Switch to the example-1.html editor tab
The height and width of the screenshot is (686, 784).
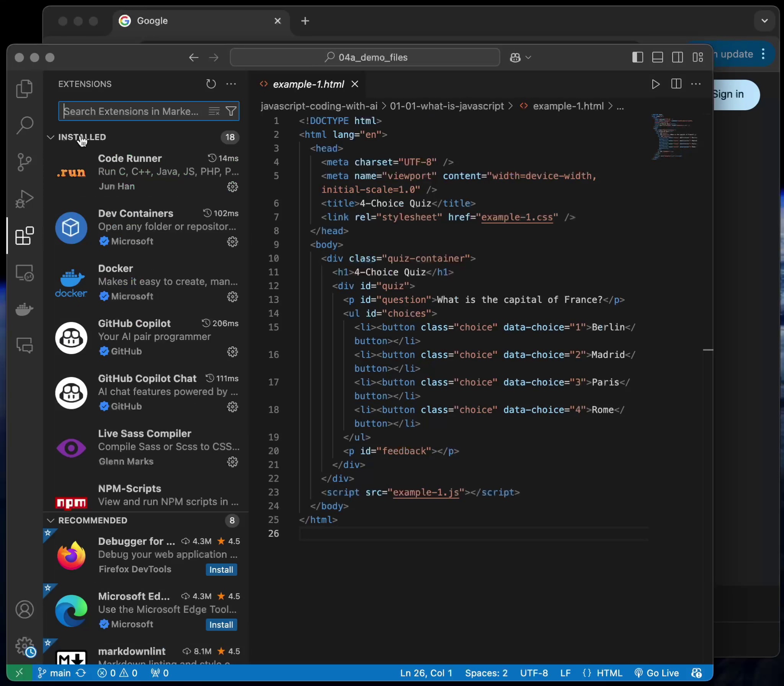(x=308, y=84)
